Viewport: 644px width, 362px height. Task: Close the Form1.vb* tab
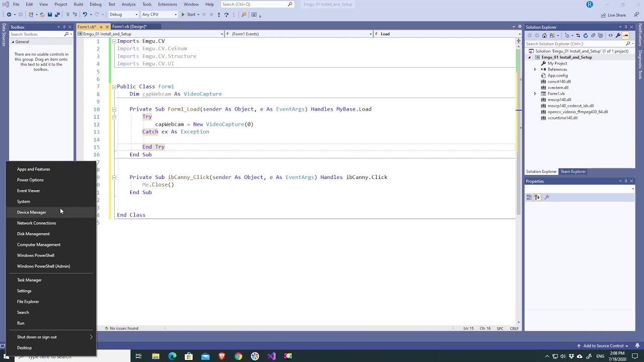point(107,27)
